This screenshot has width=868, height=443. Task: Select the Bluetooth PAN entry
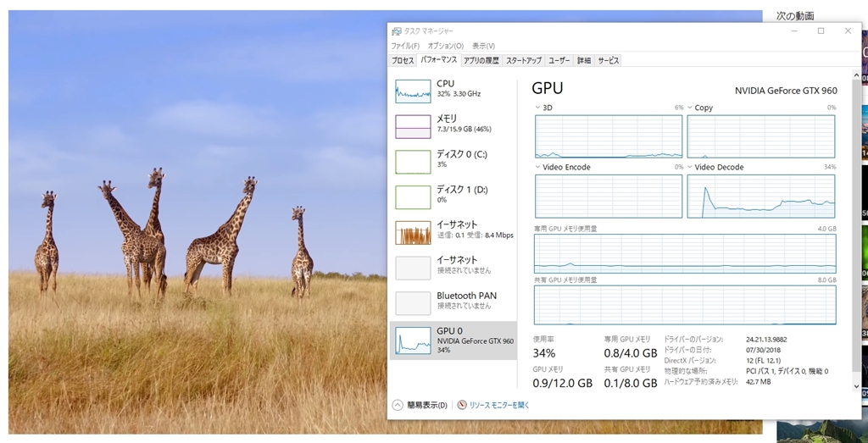(453, 302)
